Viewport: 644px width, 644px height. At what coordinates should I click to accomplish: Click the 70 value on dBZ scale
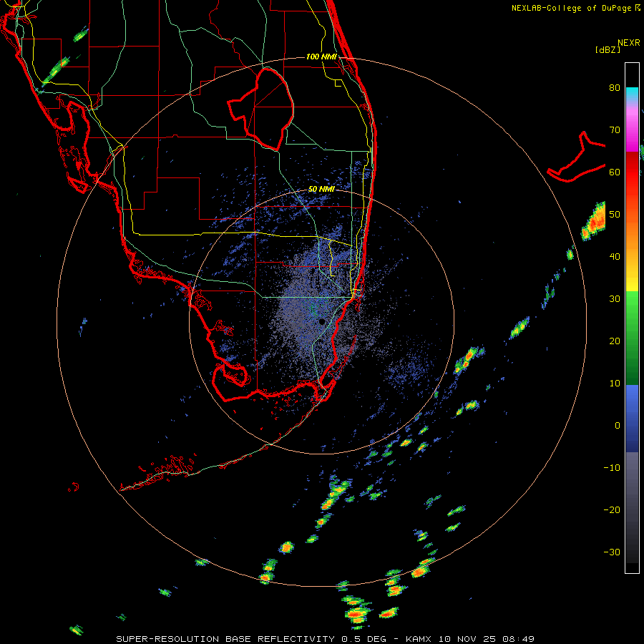615,130
